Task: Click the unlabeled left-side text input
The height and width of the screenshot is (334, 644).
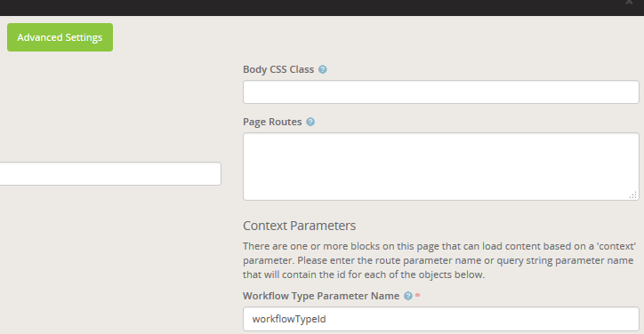Action: 110,173
